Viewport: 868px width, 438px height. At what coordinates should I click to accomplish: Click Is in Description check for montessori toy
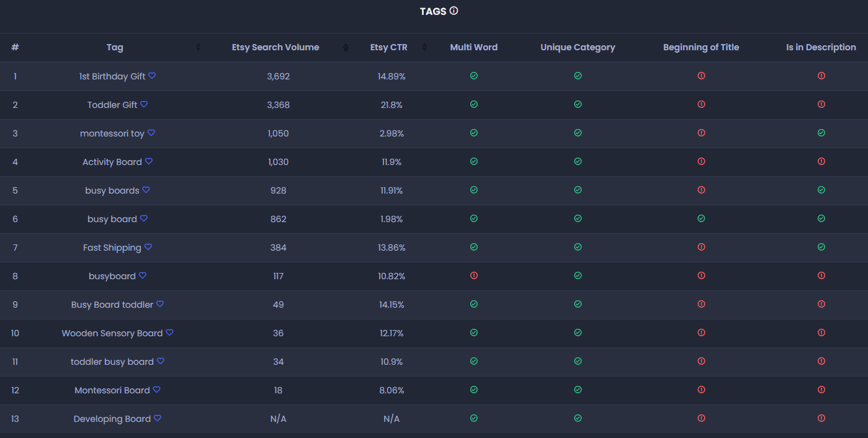tap(821, 133)
